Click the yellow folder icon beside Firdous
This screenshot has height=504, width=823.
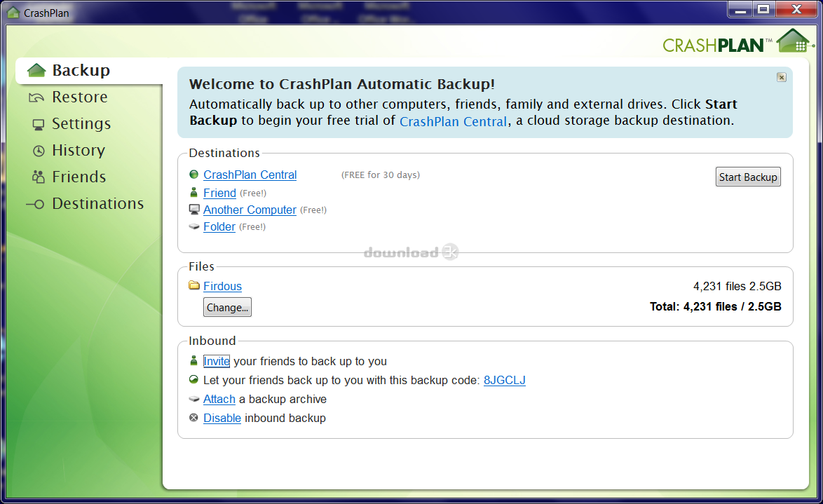point(194,285)
